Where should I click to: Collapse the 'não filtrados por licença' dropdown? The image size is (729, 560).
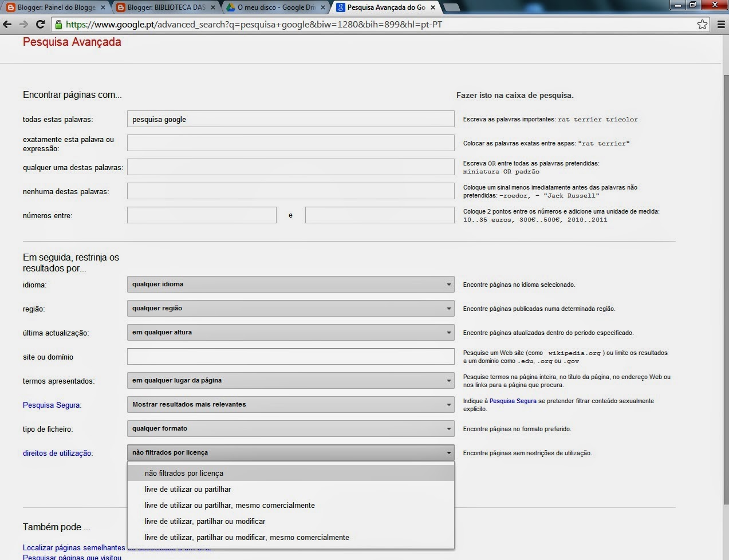click(290, 452)
